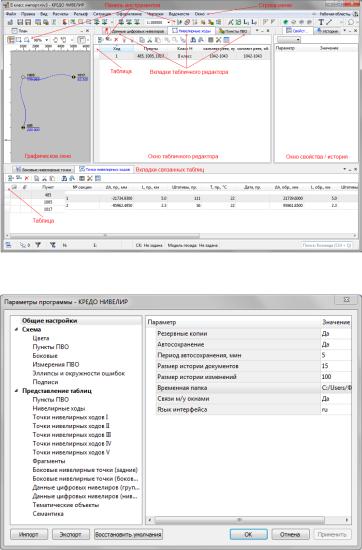Cut with scissors icon in linked table toolbar
Screen dimensions: 362x550
point(44,178)
